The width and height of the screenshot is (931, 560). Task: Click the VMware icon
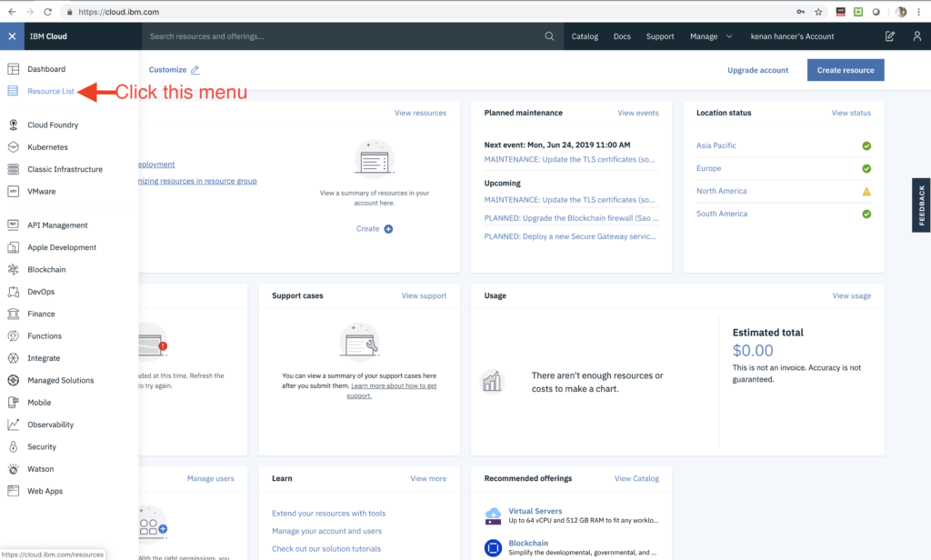point(13,191)
